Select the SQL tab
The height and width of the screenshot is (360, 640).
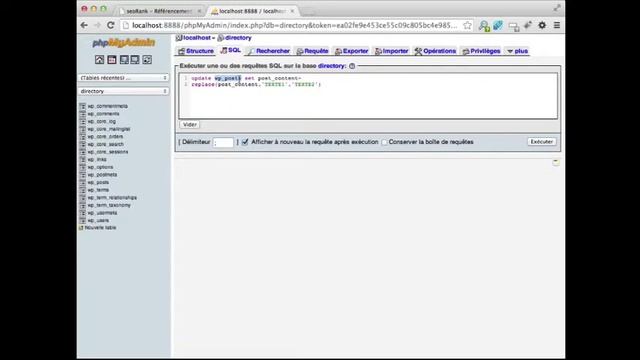[x=231, y=50]
